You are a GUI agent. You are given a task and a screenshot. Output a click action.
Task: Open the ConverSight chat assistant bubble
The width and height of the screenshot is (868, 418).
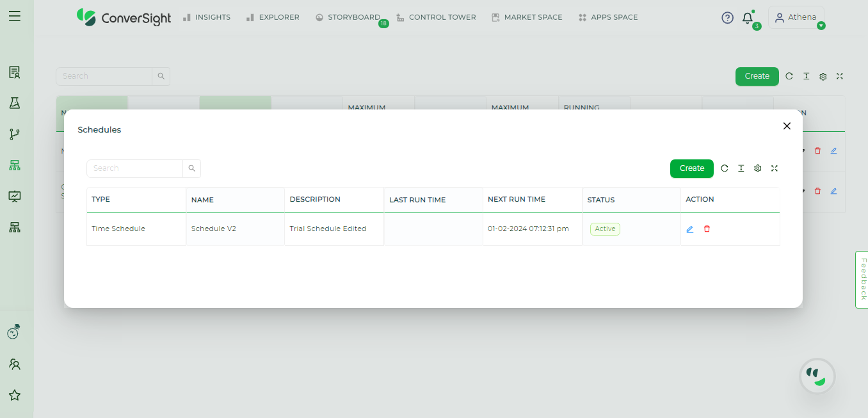click(x=817, y=376)
